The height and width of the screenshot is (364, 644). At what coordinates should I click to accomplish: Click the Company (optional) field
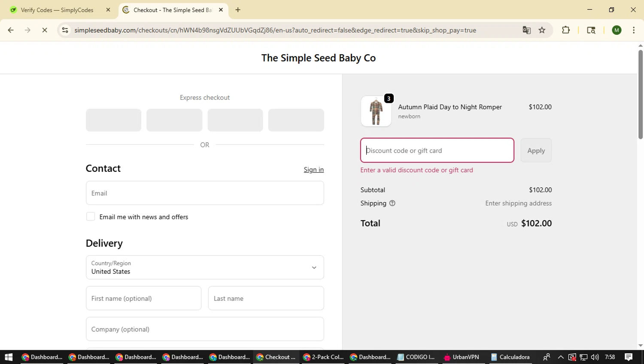(205, 329)
